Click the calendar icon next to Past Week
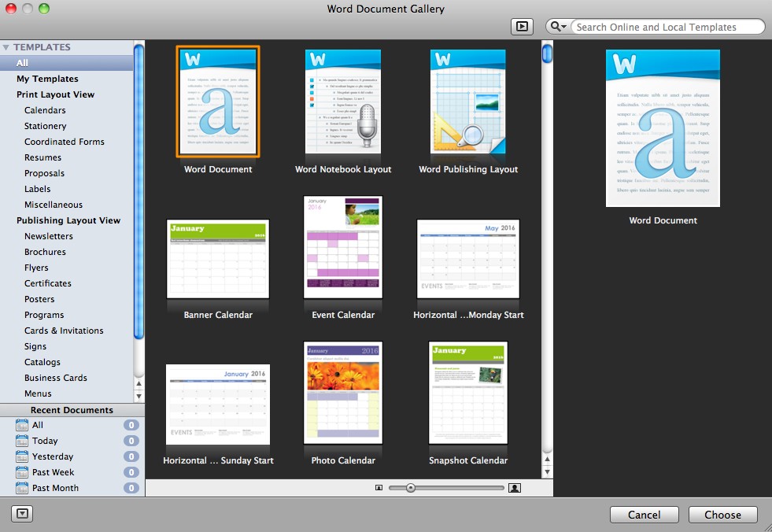The height and width of the screenshot is (532, 772). [22, 472]
